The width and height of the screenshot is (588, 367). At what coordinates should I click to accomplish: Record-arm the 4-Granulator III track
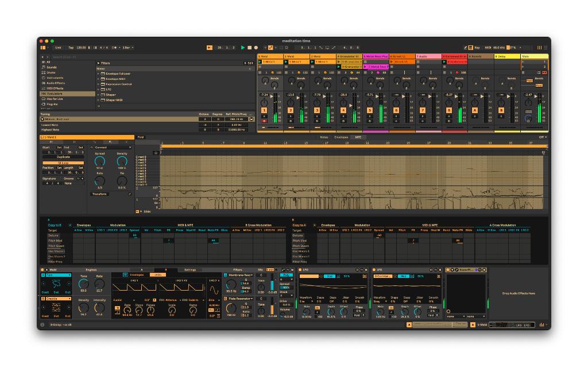343,121
